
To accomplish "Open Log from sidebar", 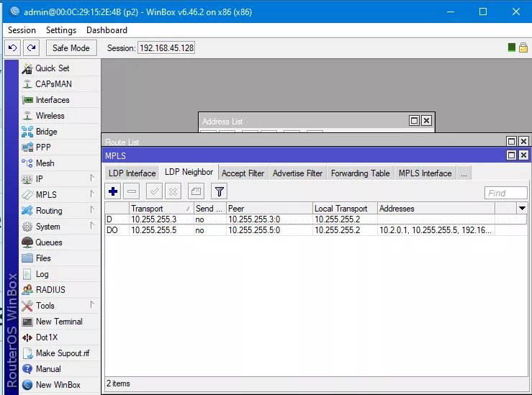I will pyautogui.click(x=60, y=274).
